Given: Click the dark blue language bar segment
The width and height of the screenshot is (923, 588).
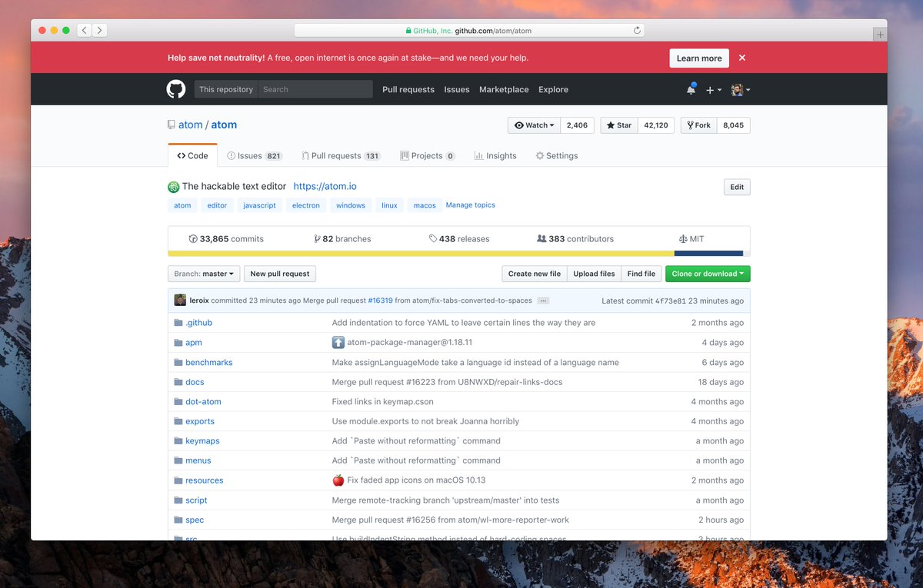Looking at the screenshot, I should click(708, 253).
